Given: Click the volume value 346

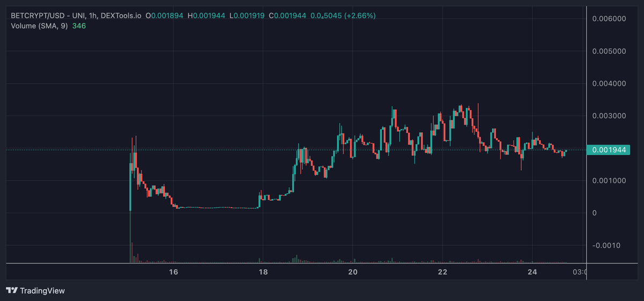Looking at the screenshot, I should tap(79, 26).
